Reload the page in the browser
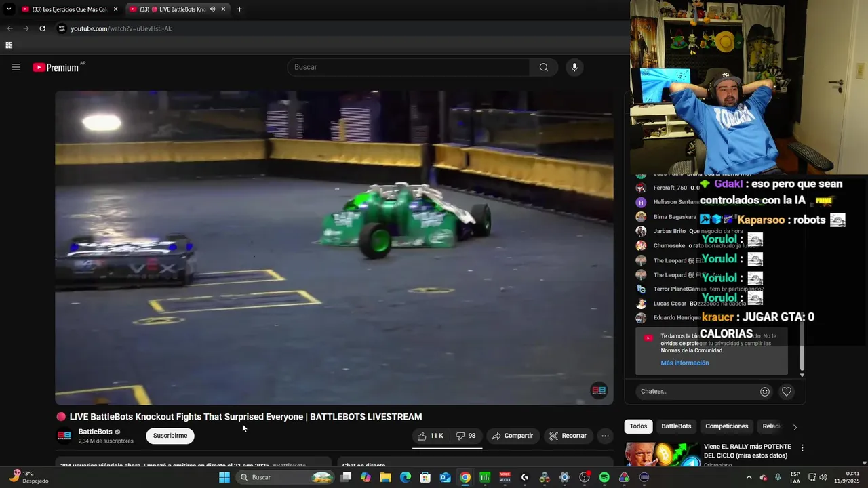 point(42,28)
